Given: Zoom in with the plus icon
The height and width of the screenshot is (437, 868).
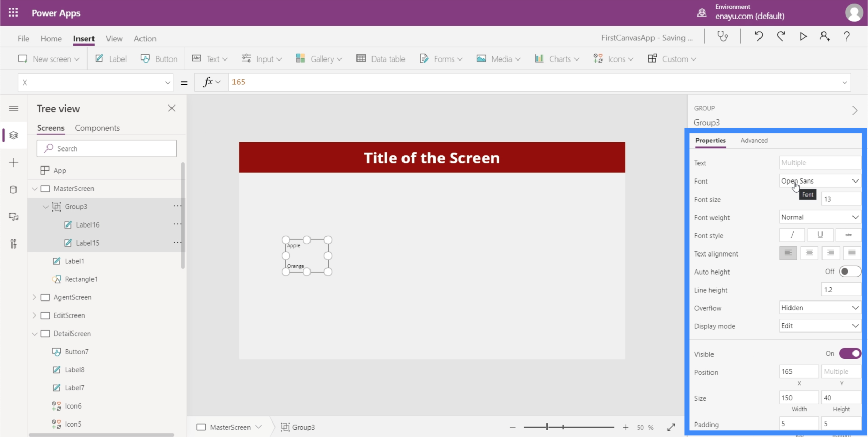Looking at the screenshot, I should tap(626, 427).
